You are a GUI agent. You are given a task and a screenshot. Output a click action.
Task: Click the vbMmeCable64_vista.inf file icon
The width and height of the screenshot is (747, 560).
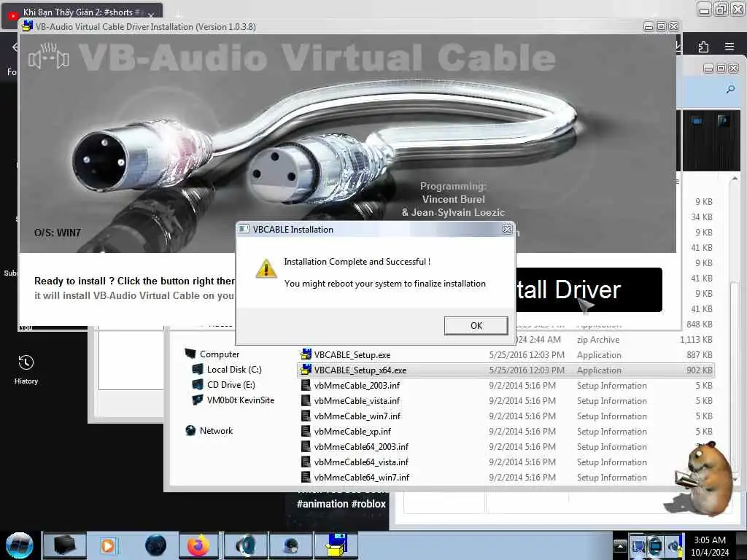click(306, 462)
